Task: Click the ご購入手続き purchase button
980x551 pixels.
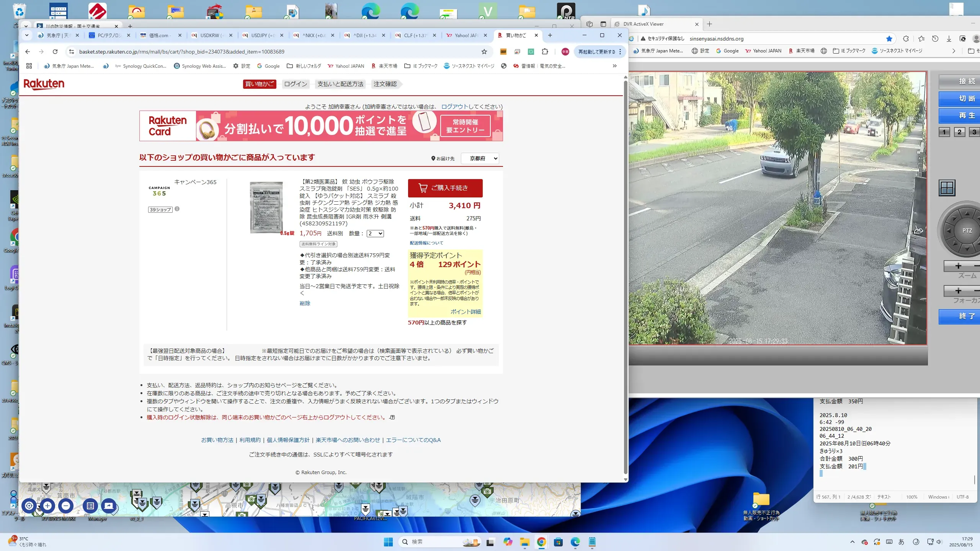Action: [445, 188]
